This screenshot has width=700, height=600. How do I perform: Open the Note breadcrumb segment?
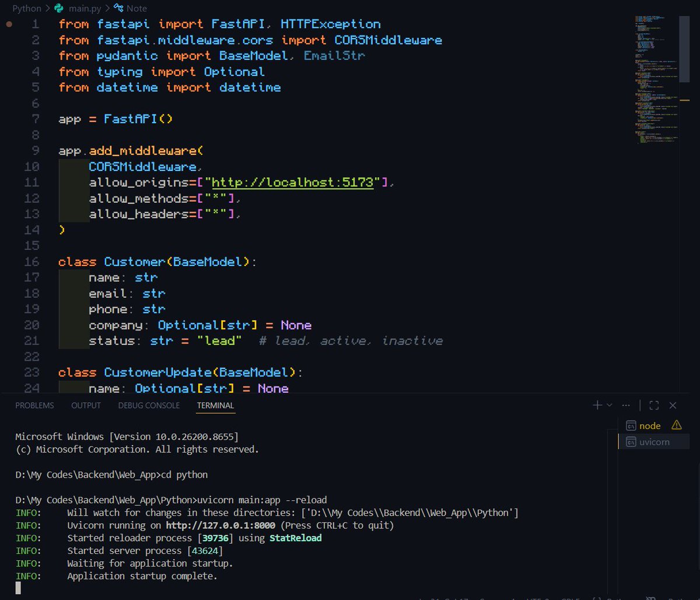tap(137, 8)
